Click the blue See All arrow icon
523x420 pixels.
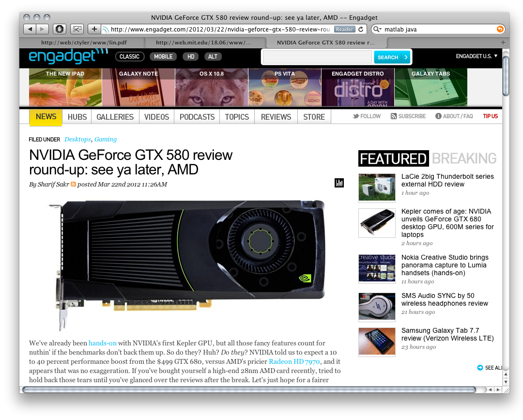coord(480,368)
